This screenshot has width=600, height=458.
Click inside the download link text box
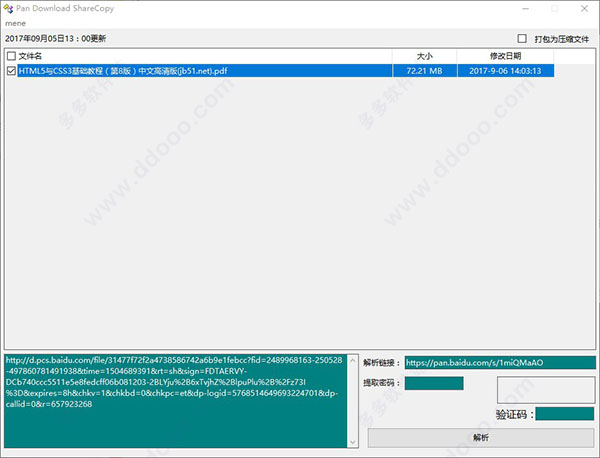[176, 401]
